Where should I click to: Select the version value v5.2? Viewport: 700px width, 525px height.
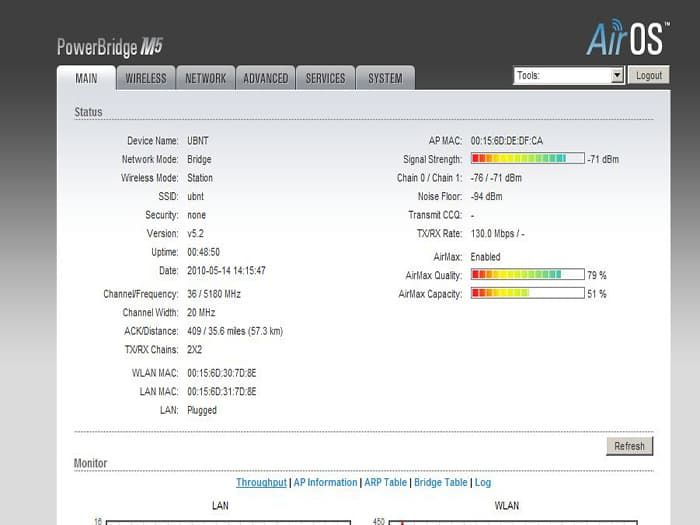point(196,233)
